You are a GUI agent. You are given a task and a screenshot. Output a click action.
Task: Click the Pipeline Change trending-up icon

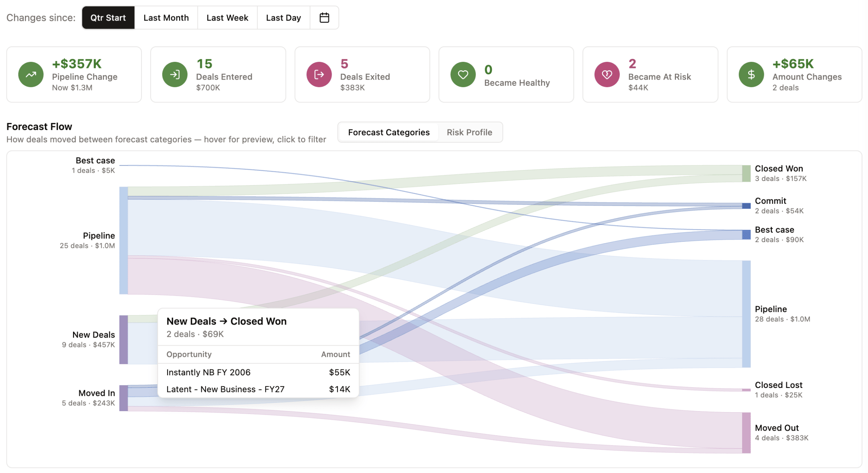31,75
